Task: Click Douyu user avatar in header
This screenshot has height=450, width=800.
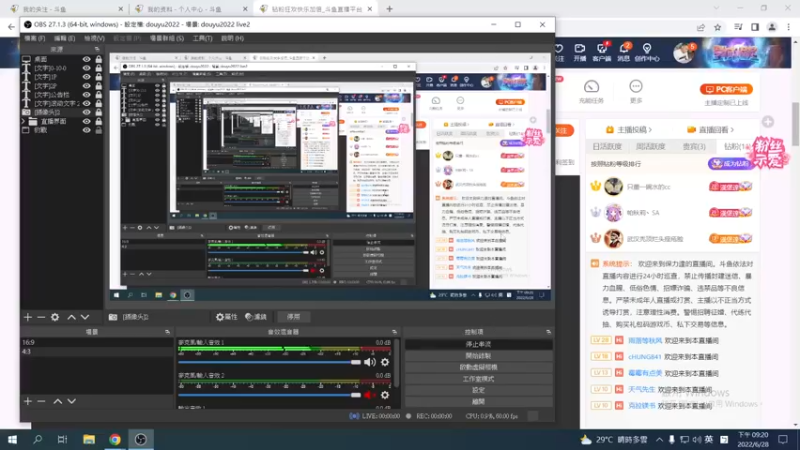Action: pyautogui.click(x=683, y=53)
